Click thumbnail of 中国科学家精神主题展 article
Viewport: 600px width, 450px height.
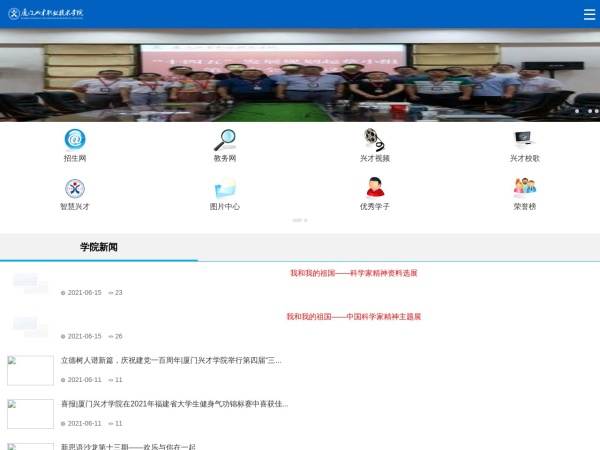30,327
